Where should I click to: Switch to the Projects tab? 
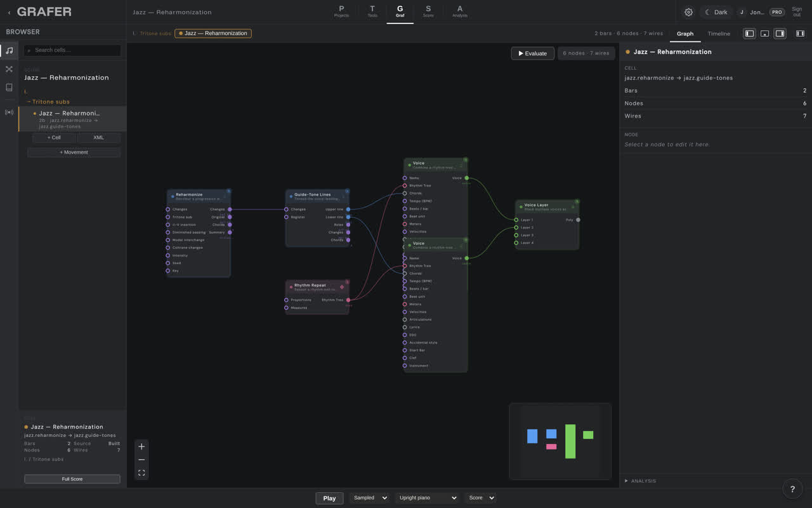pos(341,11)
